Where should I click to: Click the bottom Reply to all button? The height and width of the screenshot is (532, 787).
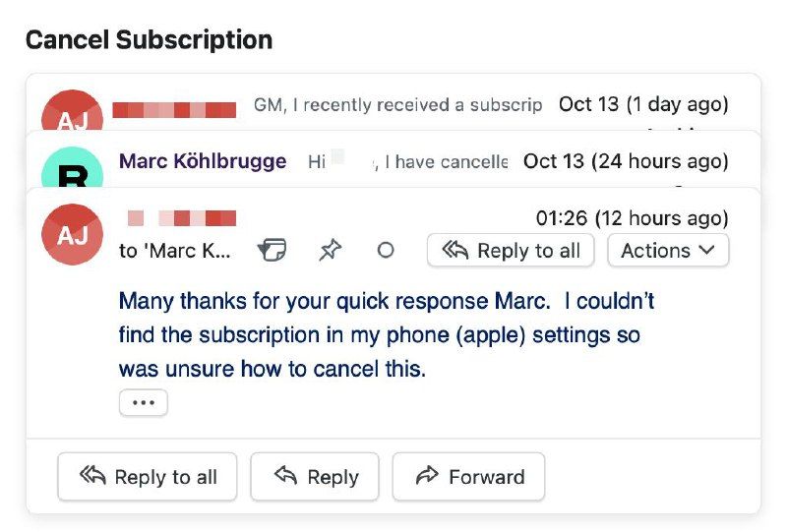pos(147,477)
